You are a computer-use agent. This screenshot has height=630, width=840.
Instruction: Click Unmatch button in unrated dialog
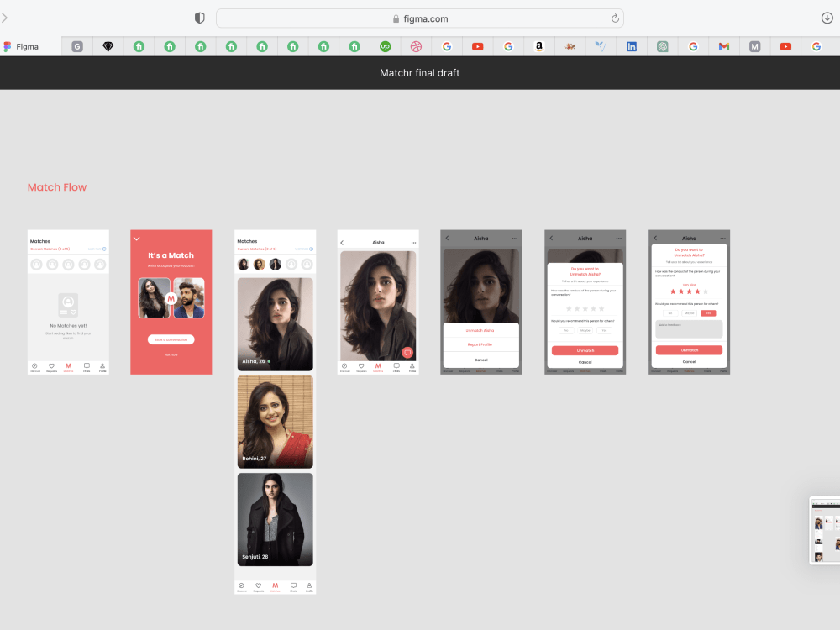[x=585, y=350]
